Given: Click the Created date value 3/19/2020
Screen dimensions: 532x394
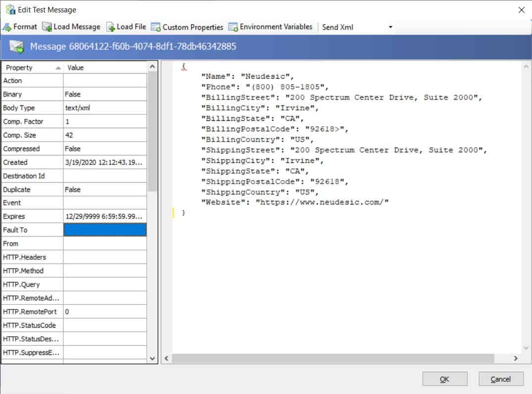Looking at the screenshot, I should point(104,162).
